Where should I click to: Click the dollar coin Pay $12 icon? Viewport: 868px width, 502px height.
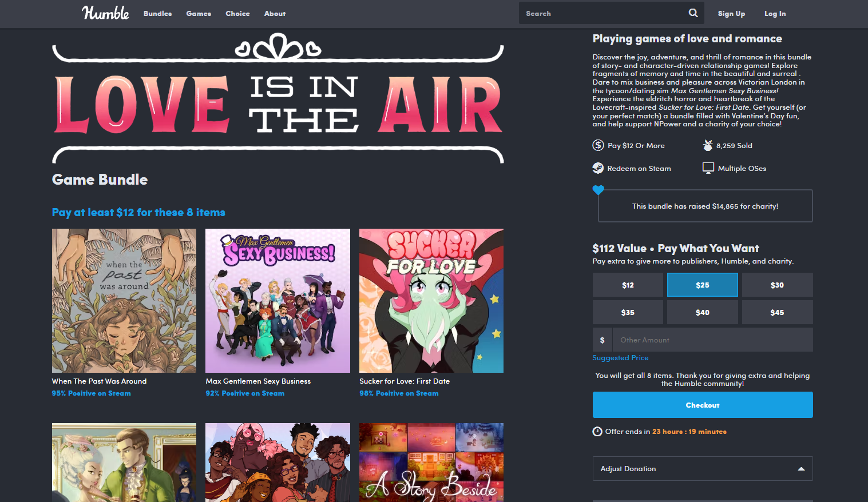[x=598, y=145]
